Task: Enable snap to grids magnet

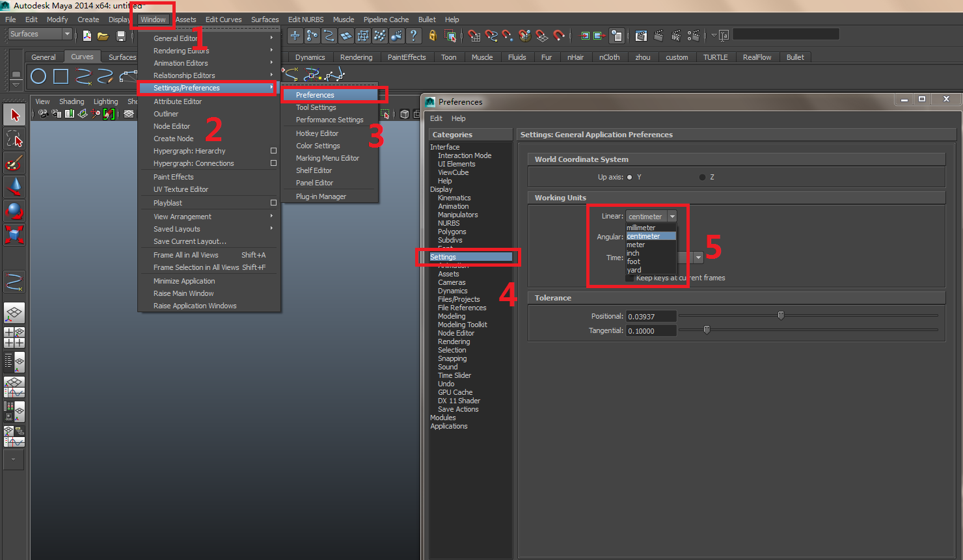Action: coord(474,35)
